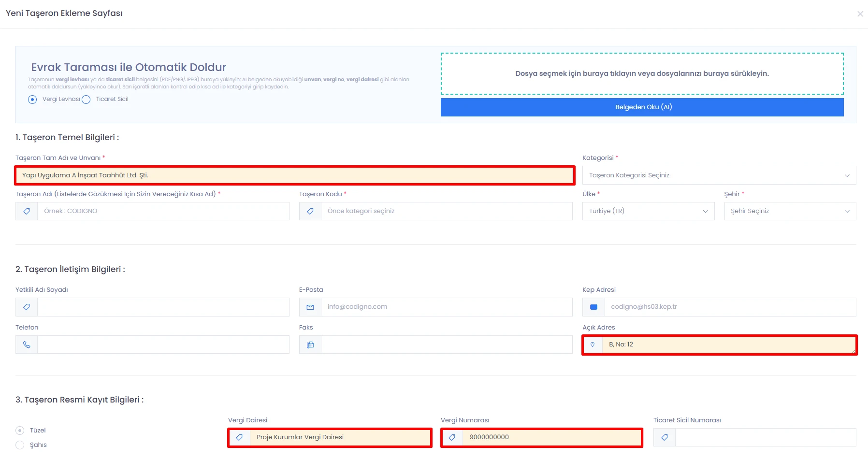
Task: Click the phone icon of Telefon field
Action: pyautogui.click(x=27, y=345)
